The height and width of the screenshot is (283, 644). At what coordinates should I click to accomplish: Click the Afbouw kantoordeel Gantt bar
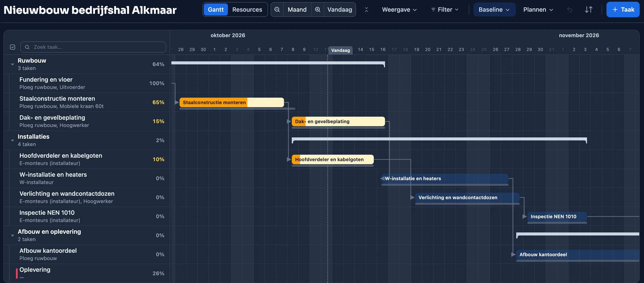tap(578, 254)
